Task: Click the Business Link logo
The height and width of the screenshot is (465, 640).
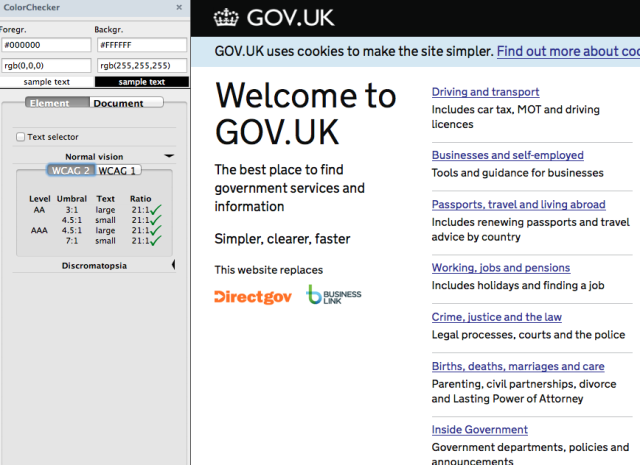Action: [334, 295]
